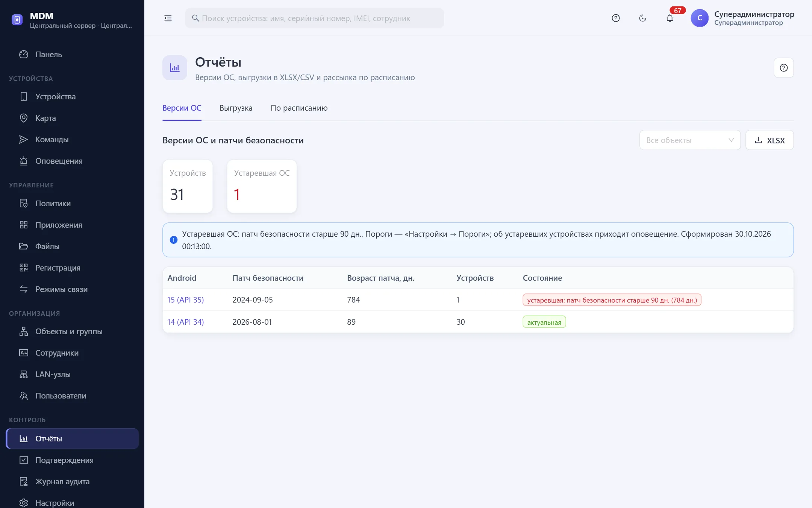Open Сотрудники page
Image resolution: width=812 pixels, height=508 pixels.
click(72, 353)
